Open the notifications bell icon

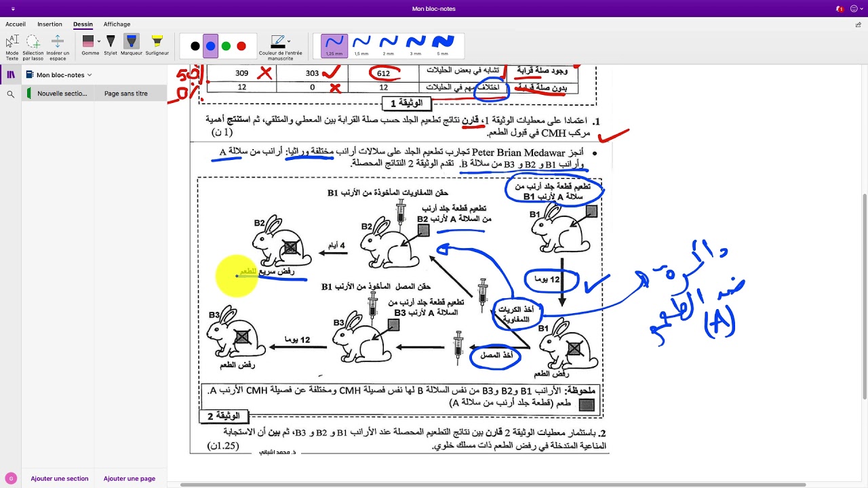coord(840,9)
